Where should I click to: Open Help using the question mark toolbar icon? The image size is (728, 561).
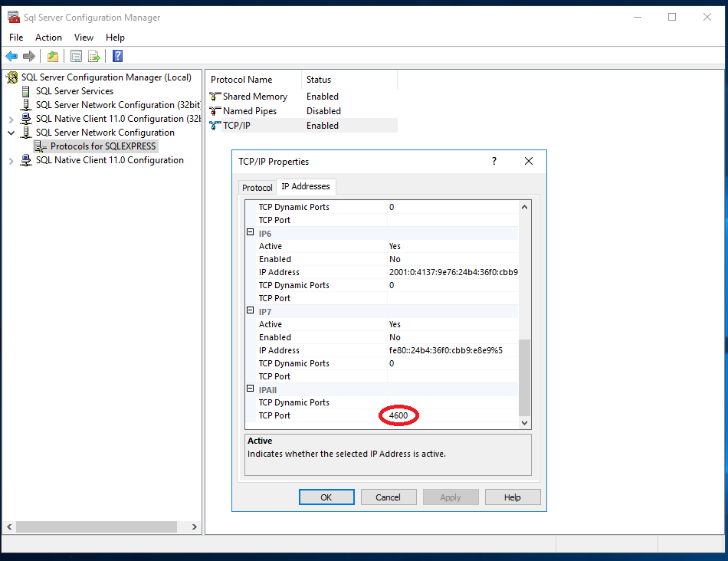pos(116,55)
